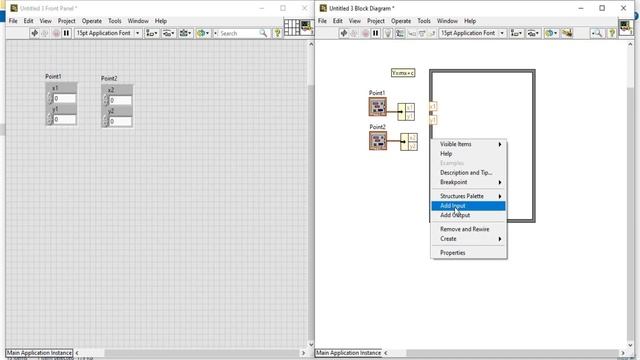Open Resize Objects menu in Front Panel toolbar
Image resolution: width=640 pixels, height=360 pixels.
coord(185,33)
